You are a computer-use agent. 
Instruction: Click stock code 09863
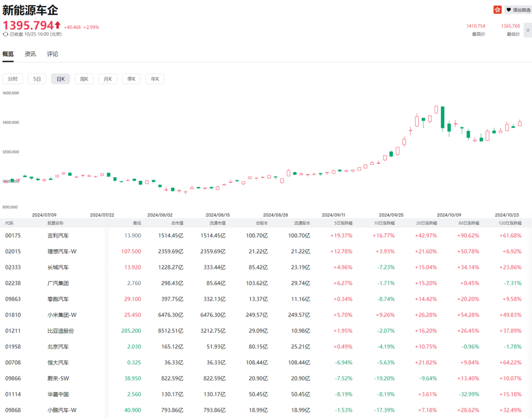(13, 299)
